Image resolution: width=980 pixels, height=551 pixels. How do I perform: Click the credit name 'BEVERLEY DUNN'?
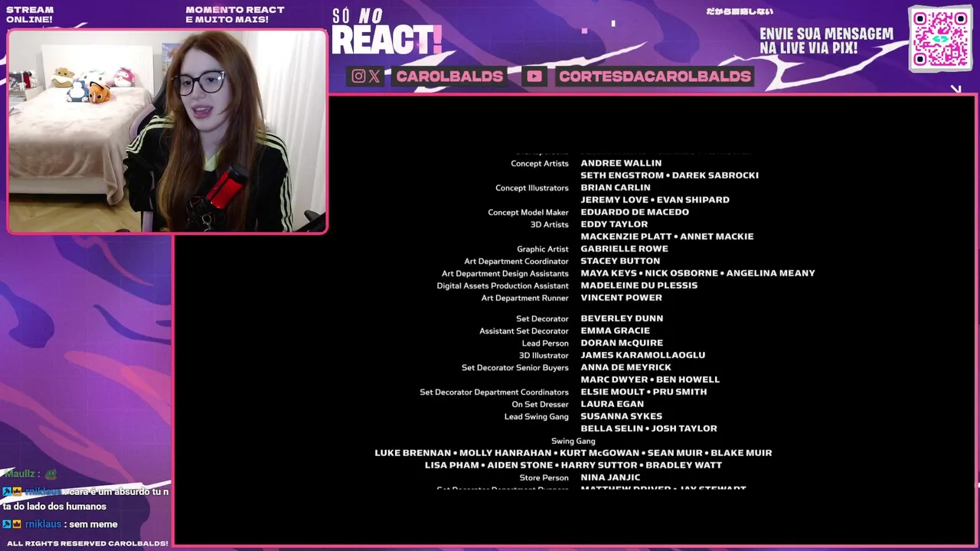click(622, 318)
